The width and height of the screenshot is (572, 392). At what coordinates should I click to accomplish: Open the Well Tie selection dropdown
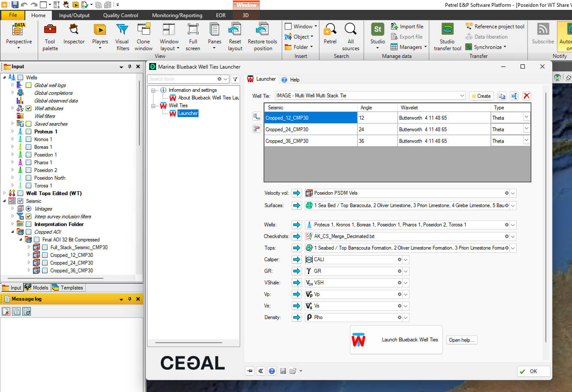click(462, 96)
